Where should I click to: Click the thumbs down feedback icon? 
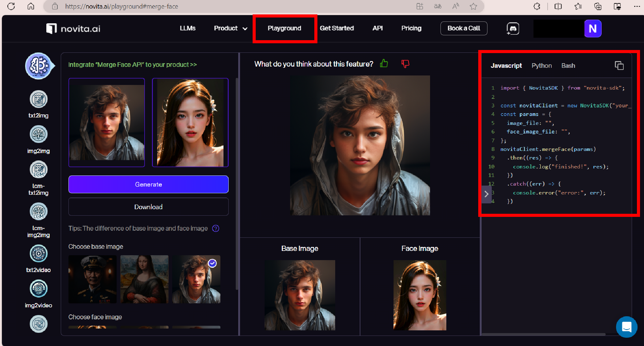pyautogui.click(x=405, y=63)
